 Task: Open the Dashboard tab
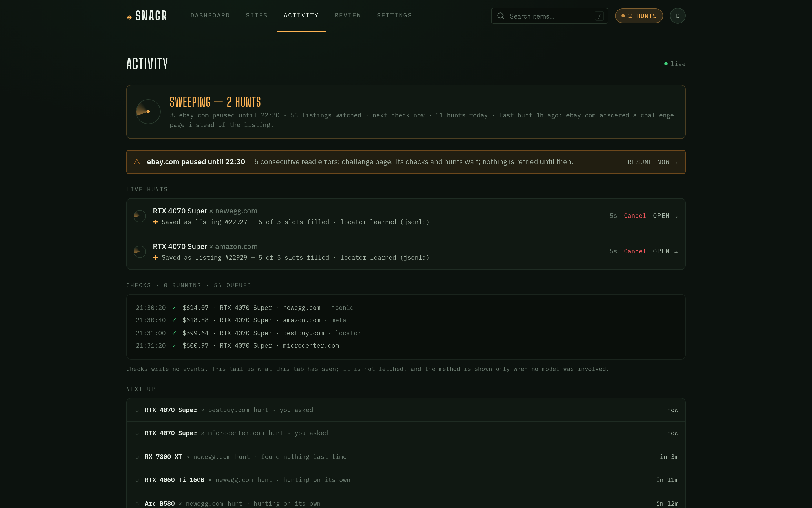pyautogui.click(x=210, y=16)
